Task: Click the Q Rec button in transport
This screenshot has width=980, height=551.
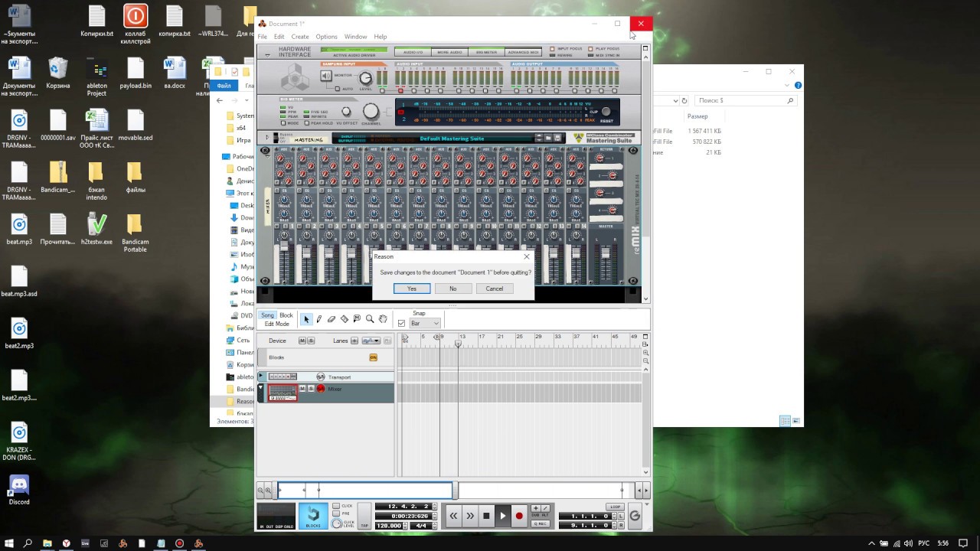Action: click(x=541, y=523)
